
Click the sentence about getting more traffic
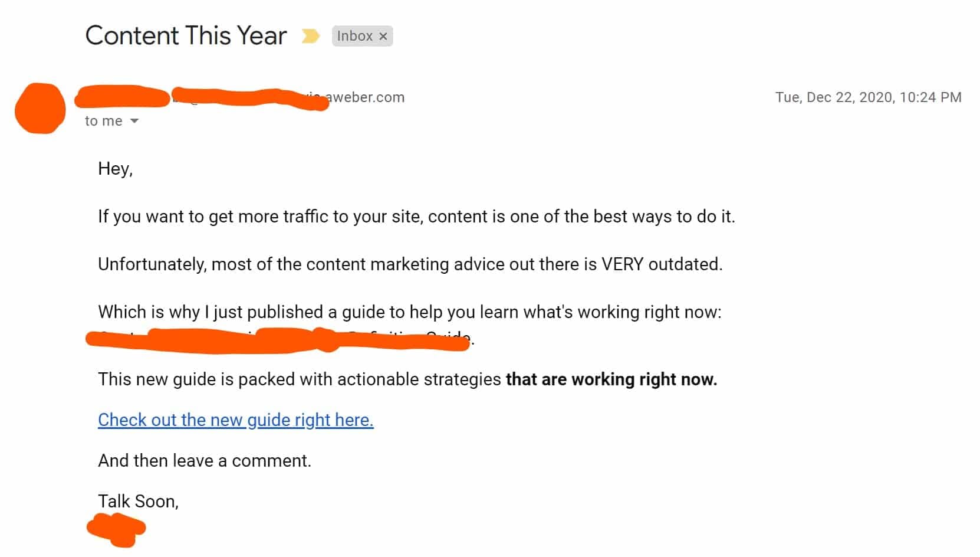click(416, 217)
